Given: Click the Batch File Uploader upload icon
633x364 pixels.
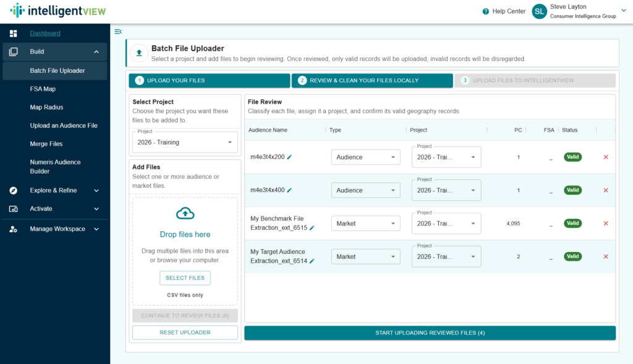Looking at the screenshot, I should 139,53.
